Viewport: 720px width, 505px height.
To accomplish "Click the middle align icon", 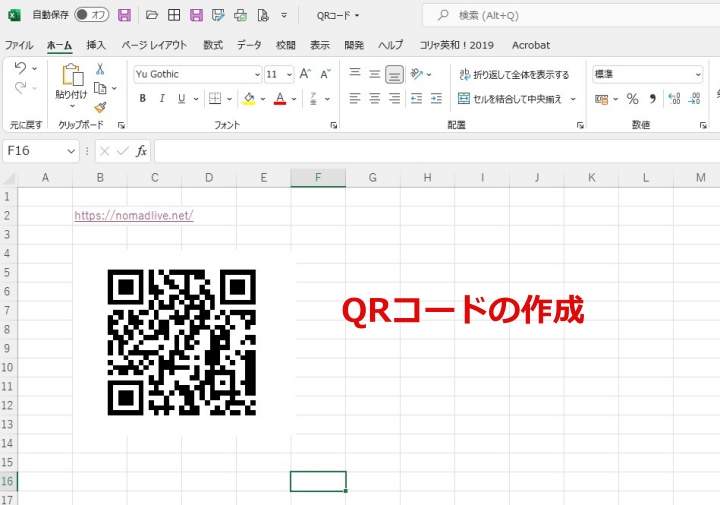I will pyautogui.click(x=374, y=73).
